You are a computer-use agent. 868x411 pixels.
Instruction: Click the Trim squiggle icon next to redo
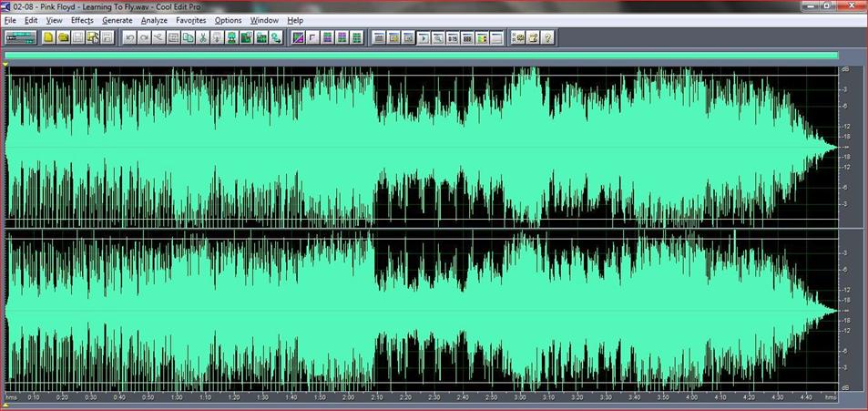point(158,37)
